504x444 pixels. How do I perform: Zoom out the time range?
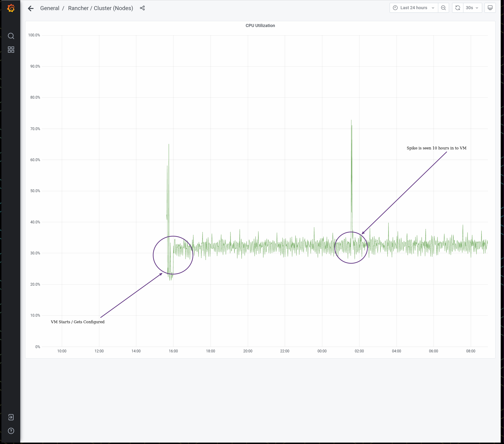443,8
